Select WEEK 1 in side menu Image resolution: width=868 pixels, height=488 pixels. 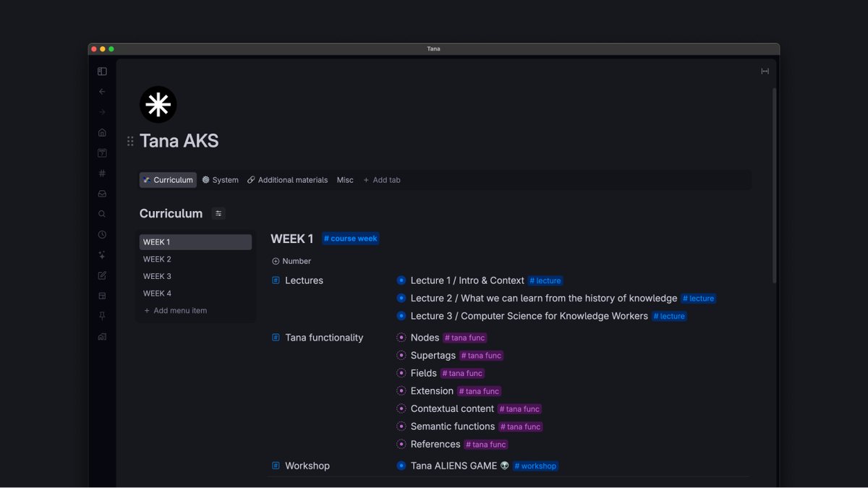pyautogui.click(x=195, y=242)
